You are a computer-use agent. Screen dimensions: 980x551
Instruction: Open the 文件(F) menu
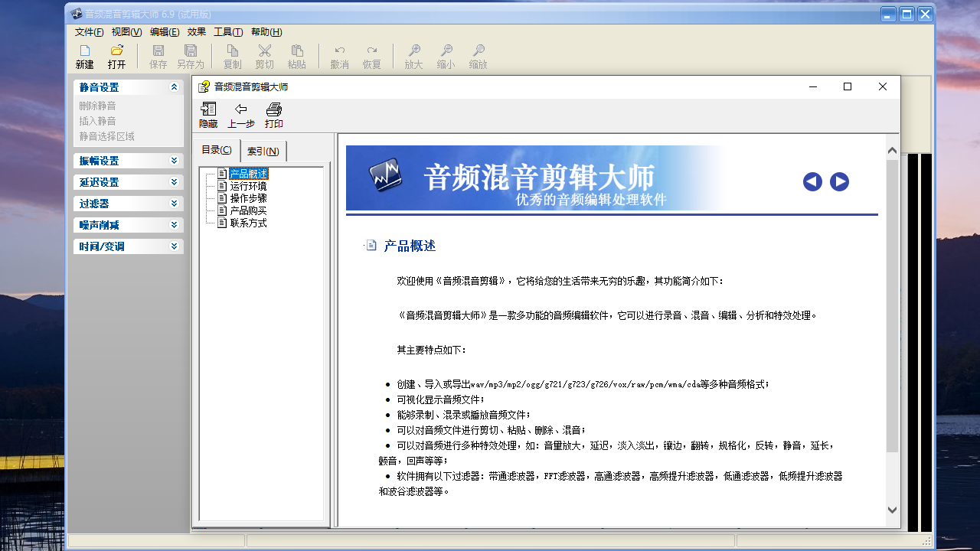[x=89, y=32]
